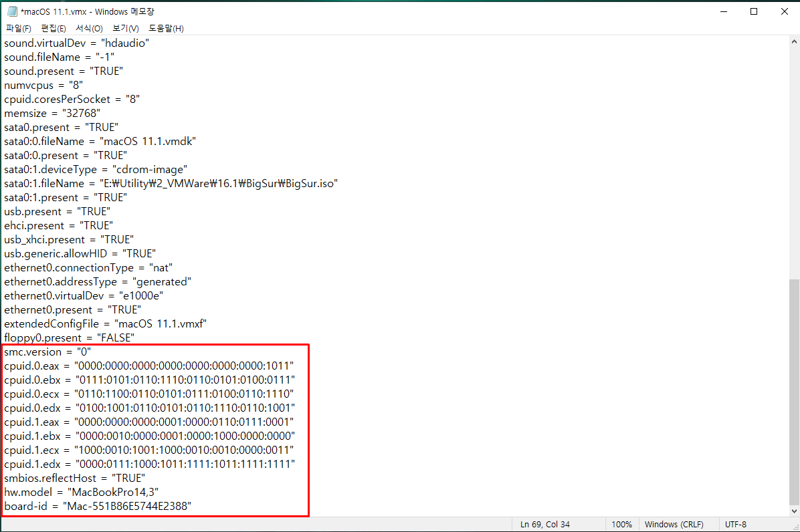Click the ethernet0.addressType = "generated" line
The image size is (800, 532).
pyautogui.click(x=98, y=282)
